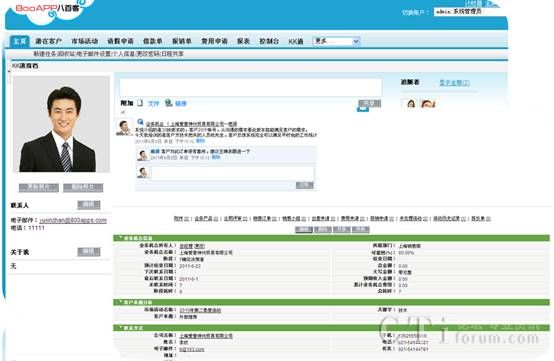Click the main status post box

251,87
